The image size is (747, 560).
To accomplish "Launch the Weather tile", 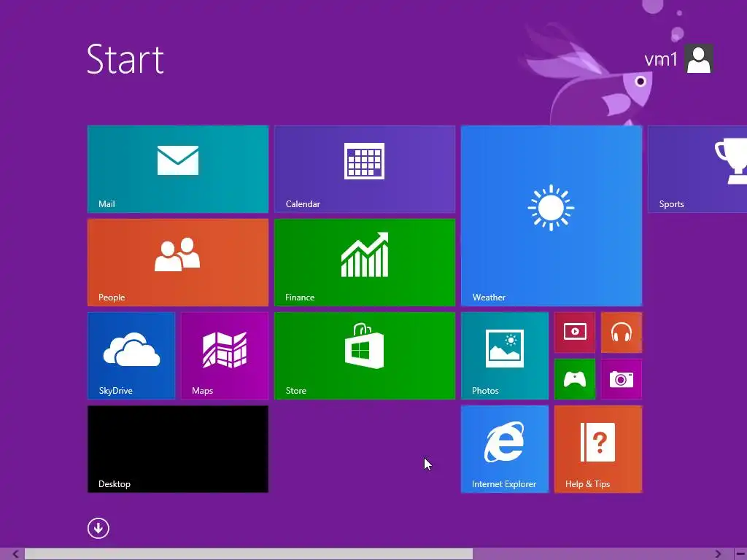I will click(551, 216).
